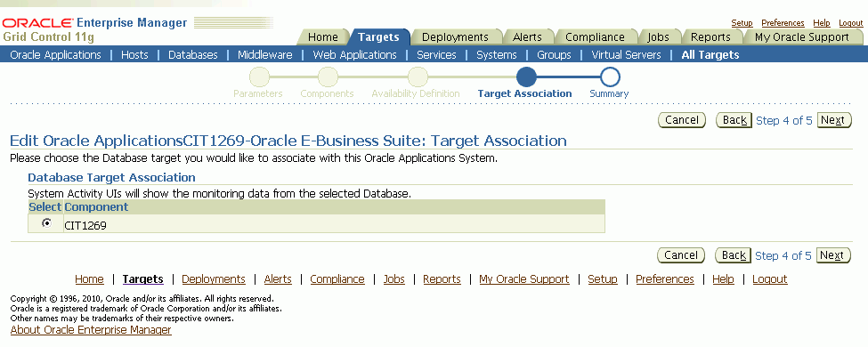868x347 pixels.
Task: Click the top Back button
Action: [x=734, y=120]
